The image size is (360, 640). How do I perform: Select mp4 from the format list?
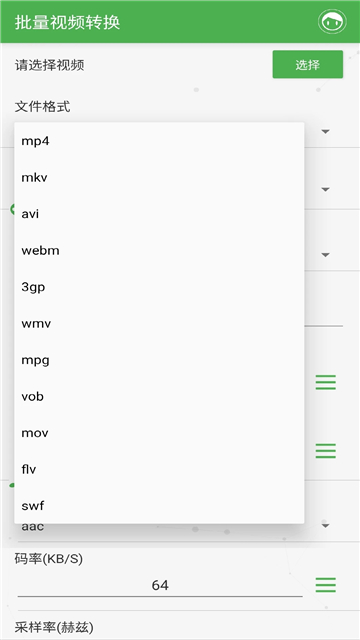159,141
